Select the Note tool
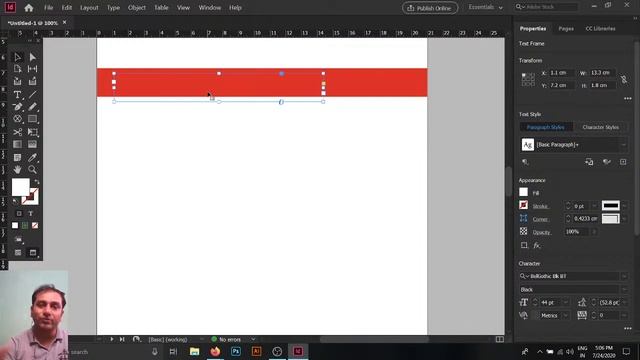This screenshot has height=360, width=640. click(x=18, y=158)
